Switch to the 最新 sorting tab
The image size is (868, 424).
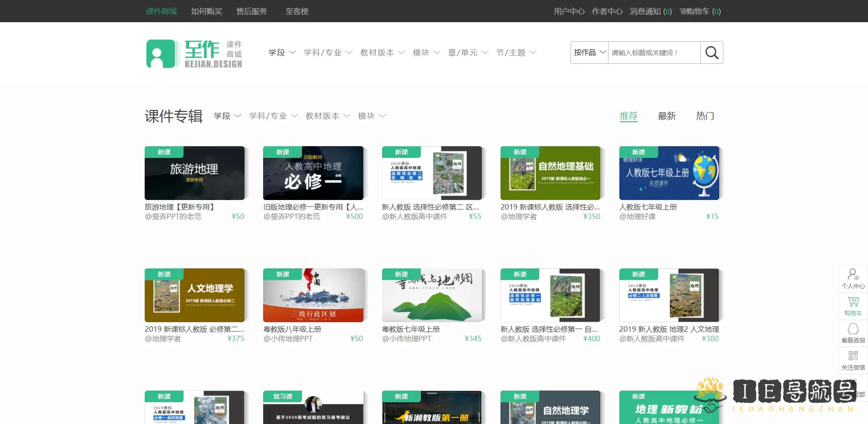tap(666, 116)
